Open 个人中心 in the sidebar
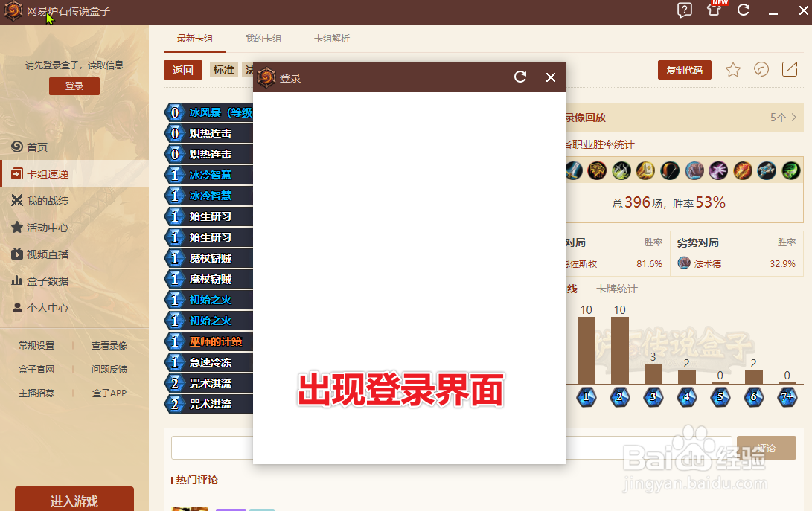Screen dimensions: 812x511 click(74, 308)
